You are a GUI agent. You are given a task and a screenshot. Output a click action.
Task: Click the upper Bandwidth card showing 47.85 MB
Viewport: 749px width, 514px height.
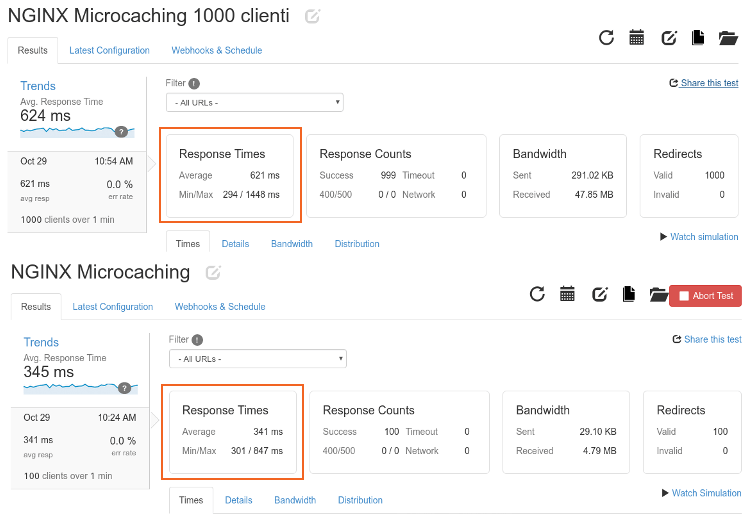coord(563,176)
